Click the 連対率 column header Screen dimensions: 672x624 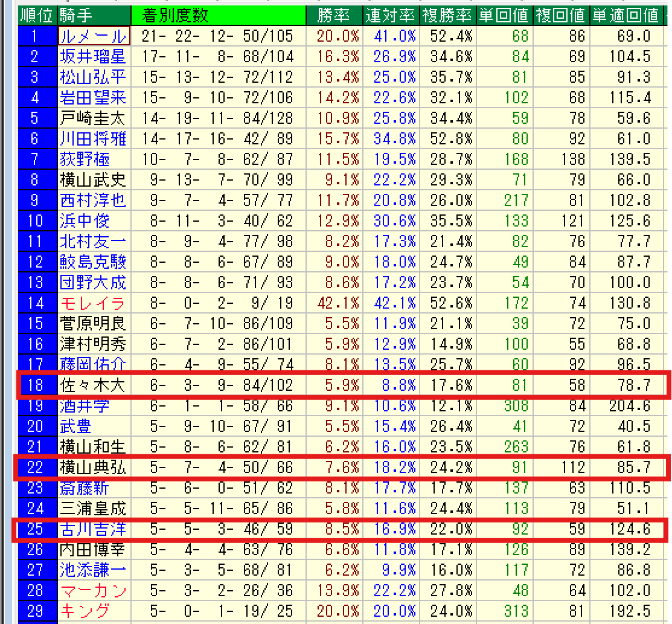coord(391,15)
